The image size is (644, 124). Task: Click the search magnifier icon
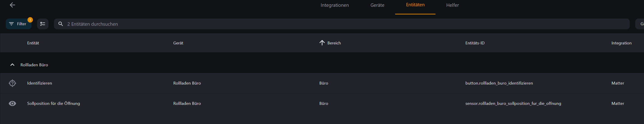pos(60,24)
